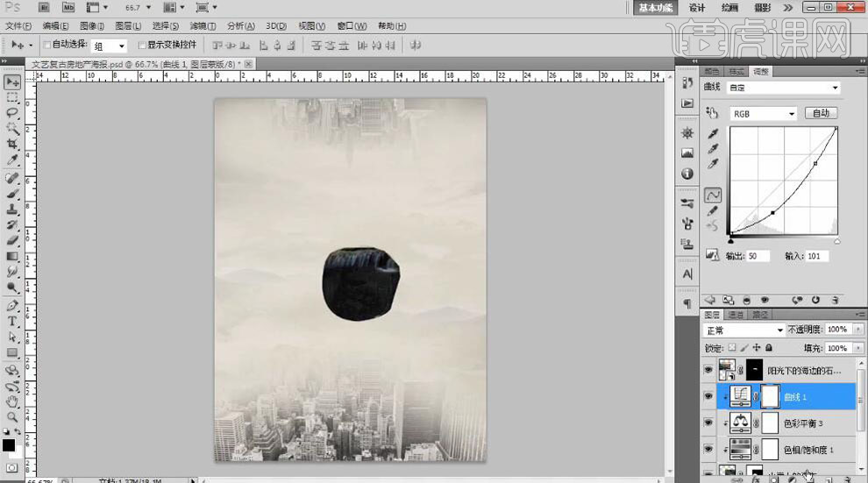This screenshot has width=868, height=483.
Task: Select the Pen tool
Action: click(x=12, y=305)
